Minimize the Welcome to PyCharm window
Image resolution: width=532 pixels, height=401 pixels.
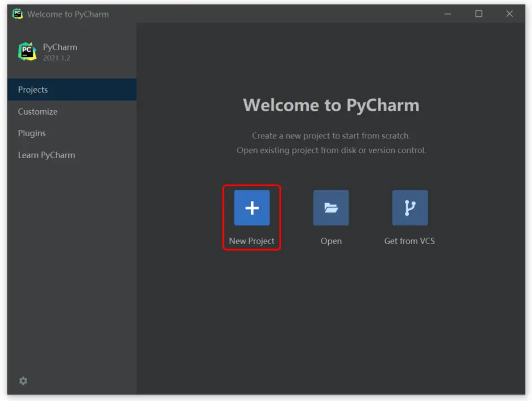click(x=447, y=14)
